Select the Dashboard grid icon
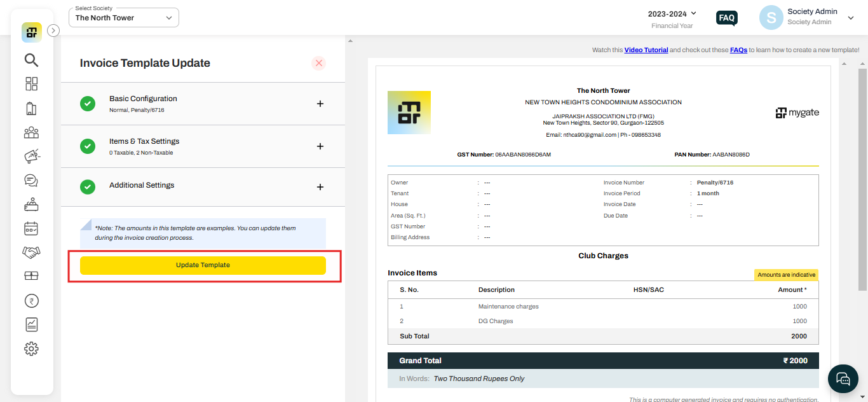The height and width of the screenshot is (402, 868). pos(31,83)
